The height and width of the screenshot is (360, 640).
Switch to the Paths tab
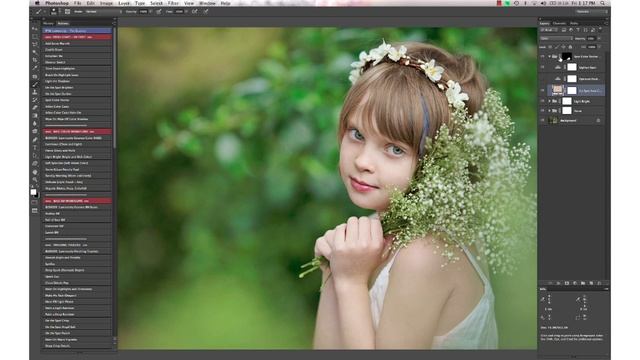574,23
